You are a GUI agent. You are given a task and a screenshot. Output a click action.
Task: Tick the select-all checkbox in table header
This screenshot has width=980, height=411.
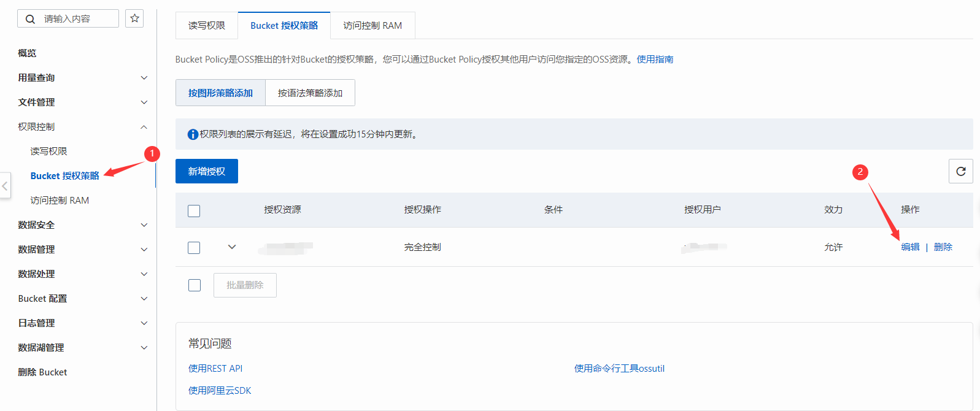coord(194,210)
